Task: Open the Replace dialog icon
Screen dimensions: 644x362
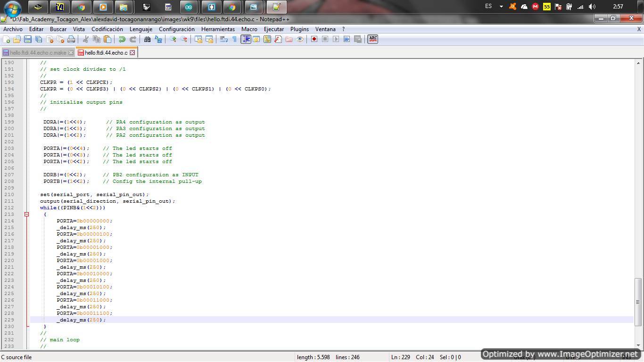Action: [158, 39]
